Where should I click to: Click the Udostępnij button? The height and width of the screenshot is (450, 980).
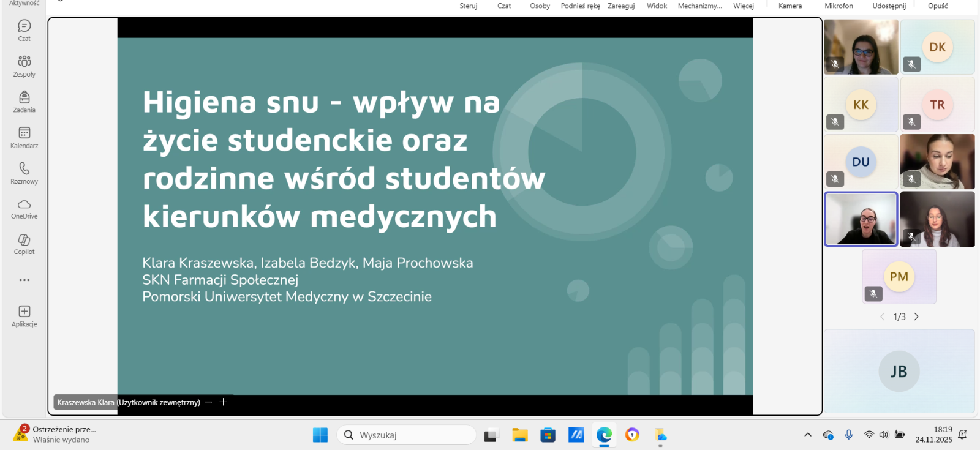coord(889,6)
